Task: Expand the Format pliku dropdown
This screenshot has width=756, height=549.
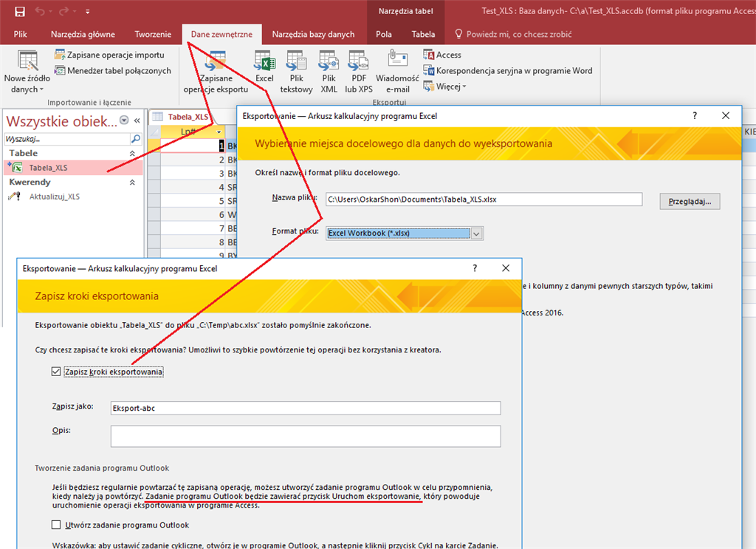Action: tap(476, 233)
